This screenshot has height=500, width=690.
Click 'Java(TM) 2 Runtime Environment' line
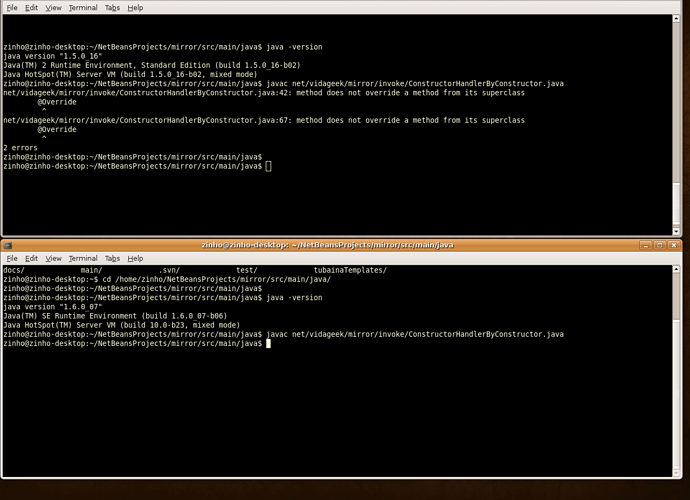[152, 65]
